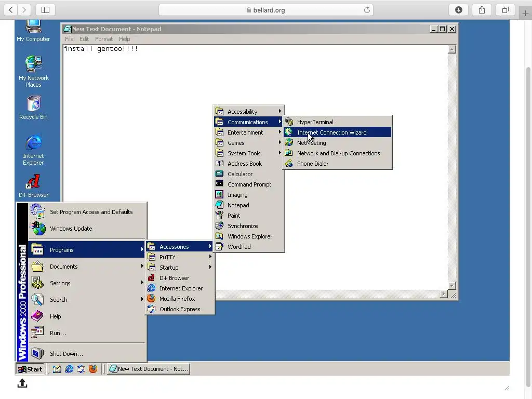Viewport: 532px width, 399px height.
Task: Open Outlook Express from Programs menu
Action: coord(180,309)
